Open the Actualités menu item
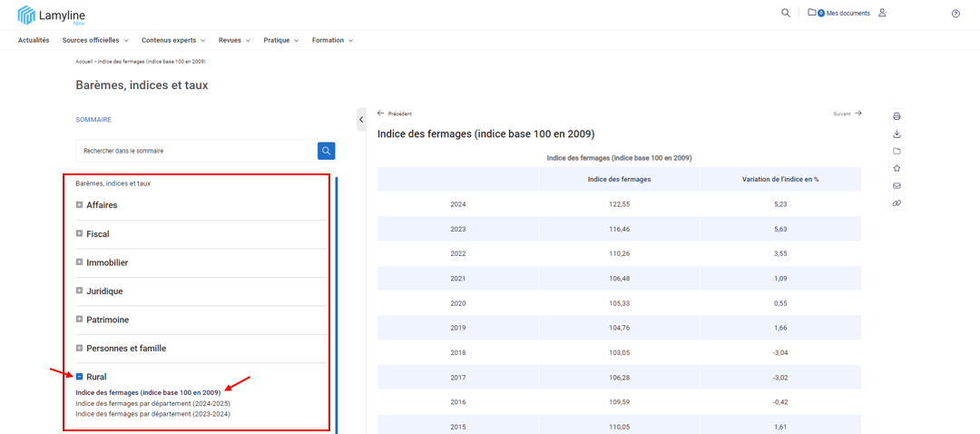The height and width of the screenshot is (434, 980). click(x=34, y=40)
